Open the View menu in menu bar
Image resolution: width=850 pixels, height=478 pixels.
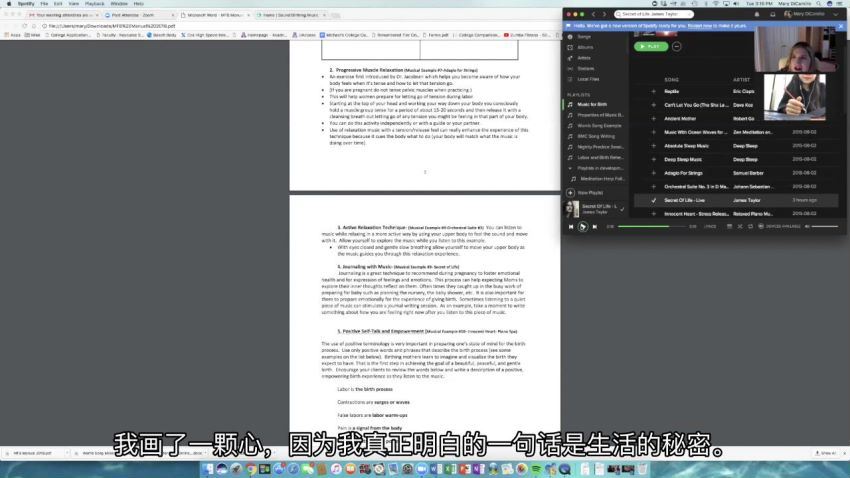(73, 4)
